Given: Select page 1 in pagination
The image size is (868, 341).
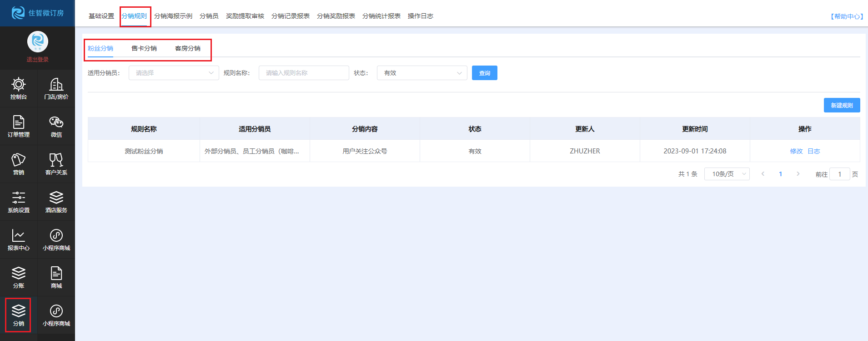Looking at the screenshot, I should [x=781, y=174].
